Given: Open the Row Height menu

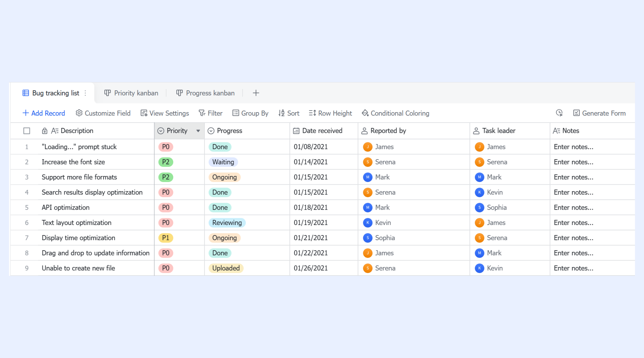Looking at the screenshot, I should coord(330,113).
